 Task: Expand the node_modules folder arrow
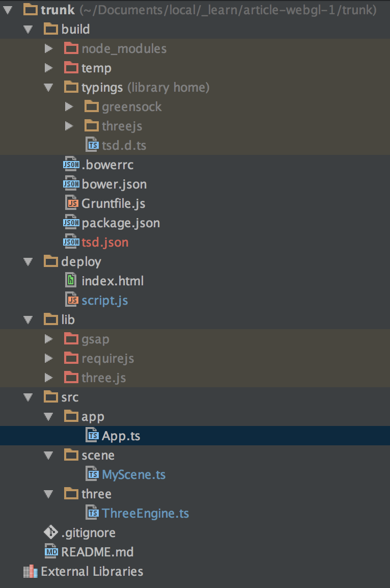[49, 48]
